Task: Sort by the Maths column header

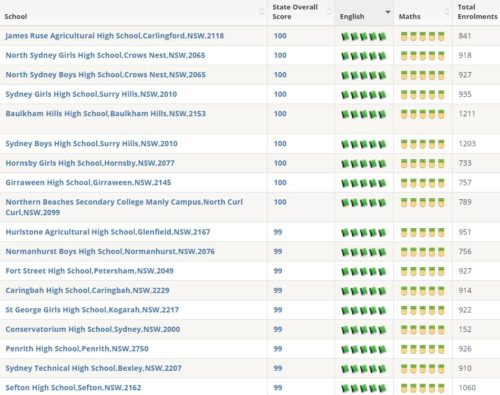Action: tap(423, 13)
